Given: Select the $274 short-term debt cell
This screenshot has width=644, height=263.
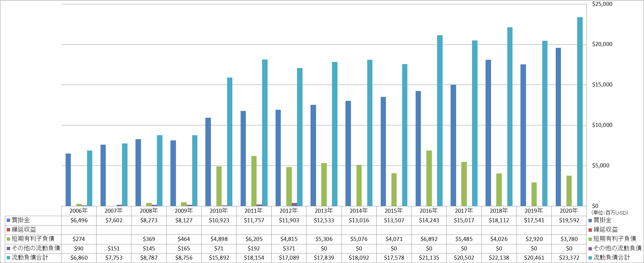Looking at the screenshot, I should [x=79, y=239].
